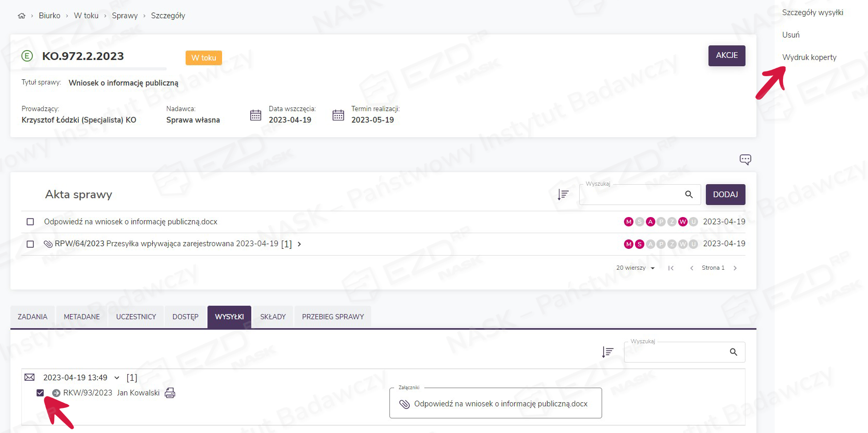The image size is (868, 433).
Task: Click Wydruk koperty in side menu
Action: click(x=809, y=57)
